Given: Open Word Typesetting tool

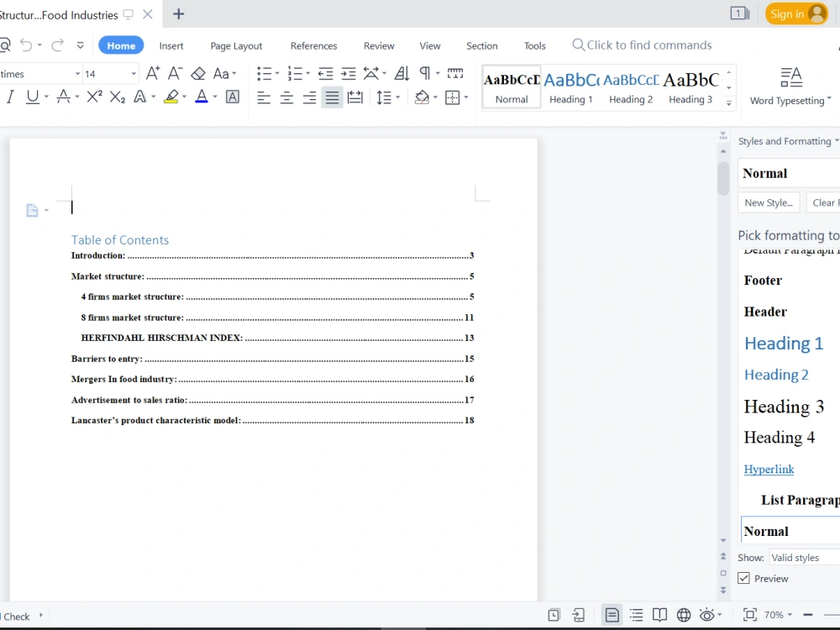Looking at the screenshot, I should point(790,87).
